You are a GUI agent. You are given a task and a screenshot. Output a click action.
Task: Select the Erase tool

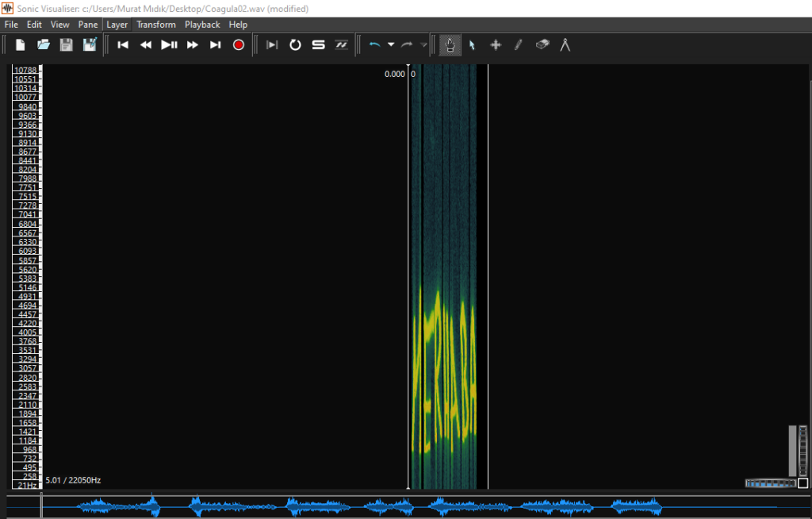point(542,45)
